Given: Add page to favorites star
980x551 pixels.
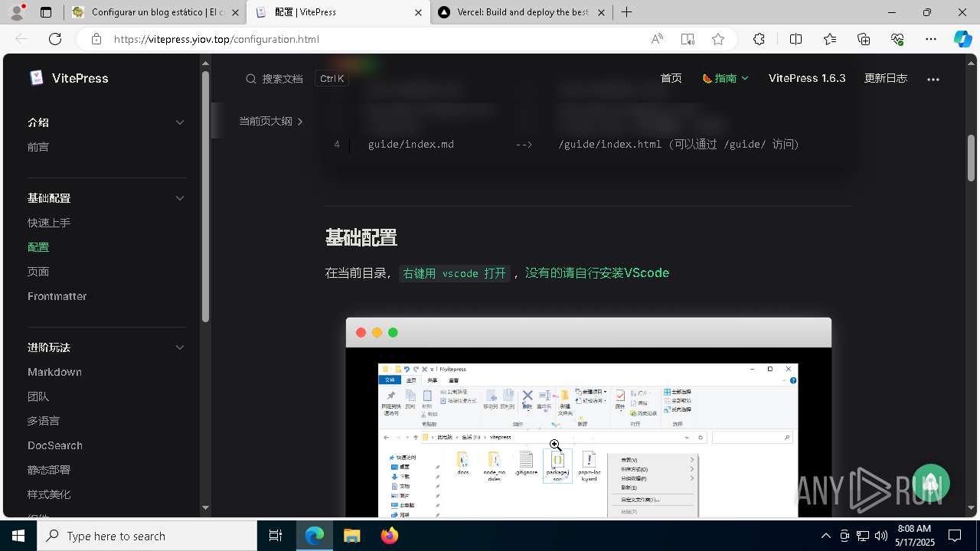Looking at the screenshot, I should (x=718, y=39).
